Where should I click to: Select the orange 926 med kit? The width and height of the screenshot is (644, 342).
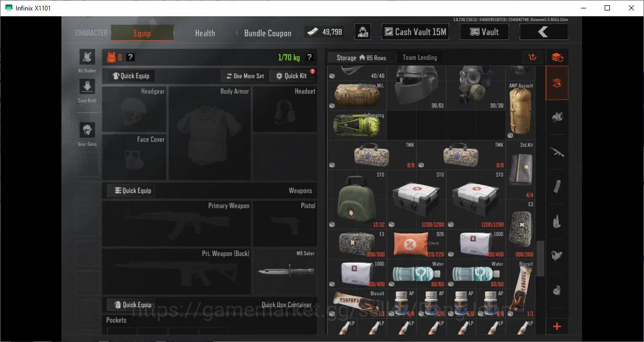[417, 244]
